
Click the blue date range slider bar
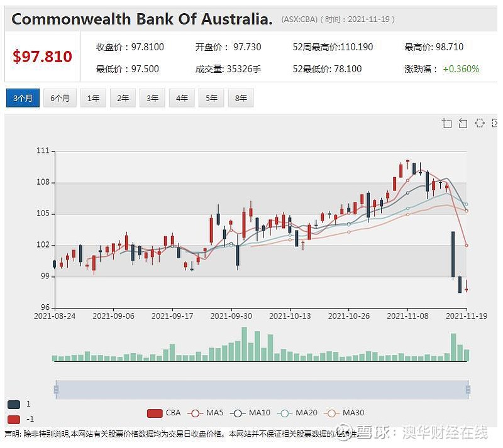click(x=262, y=390)
